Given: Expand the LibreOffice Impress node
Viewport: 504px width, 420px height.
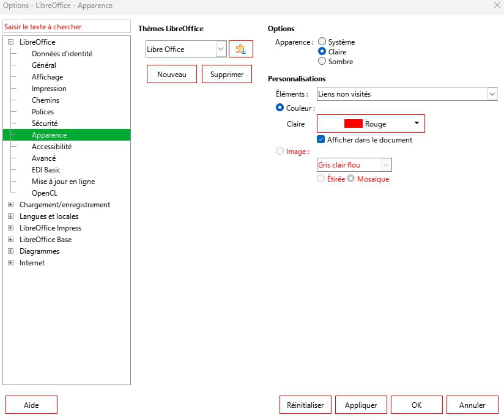Looking at the screenshot, I should [x=10, y=227].
